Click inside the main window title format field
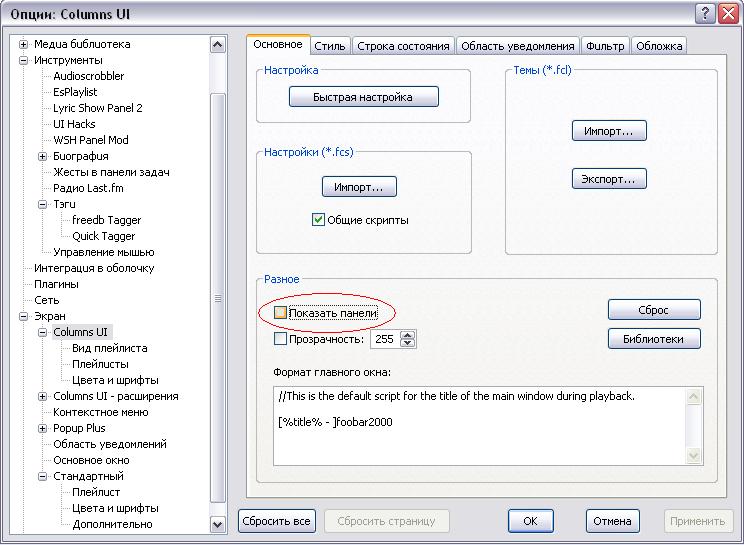 click(x=480, y=440)
